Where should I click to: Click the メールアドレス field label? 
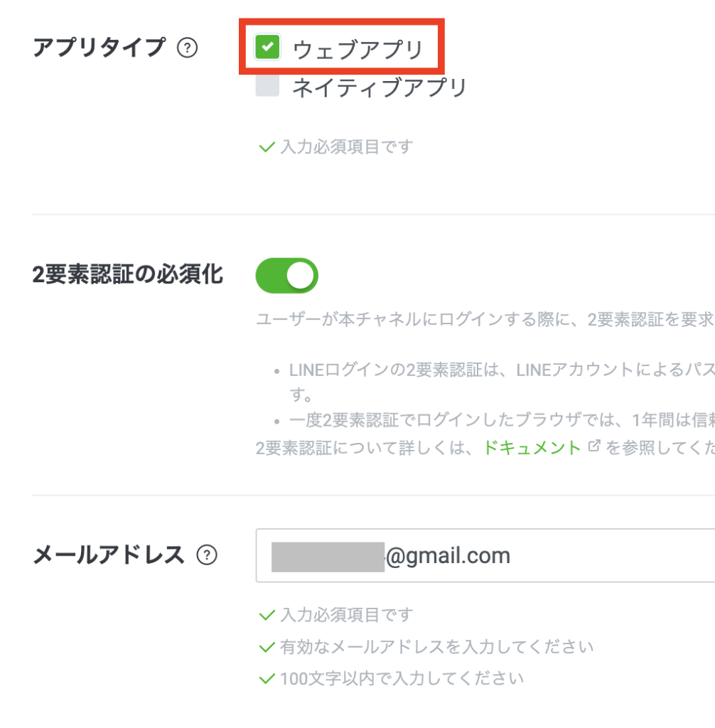[108, 555]
